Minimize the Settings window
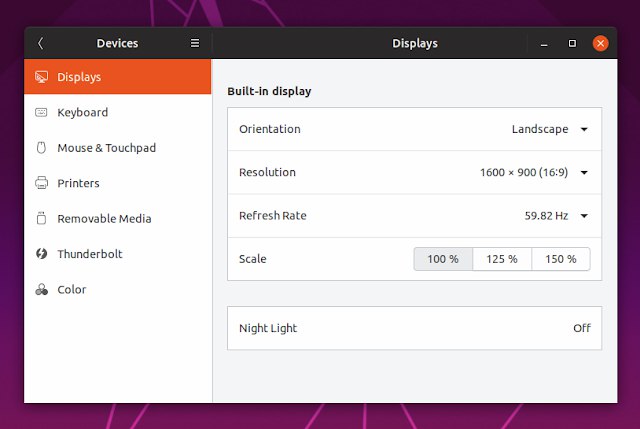The width and height of the screenshot is (640, 429). 544,43
